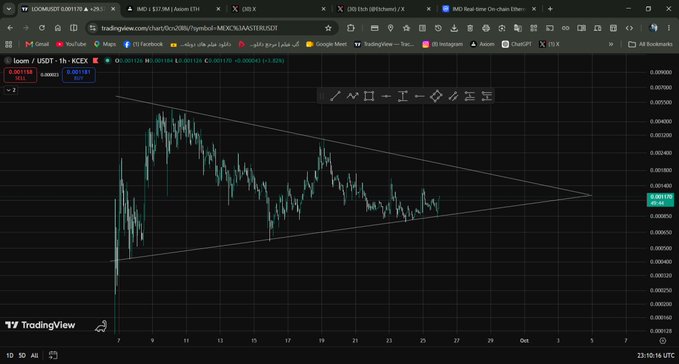Select the parallel channel drawing tool

pyautogui.click(x=453, y=96)
